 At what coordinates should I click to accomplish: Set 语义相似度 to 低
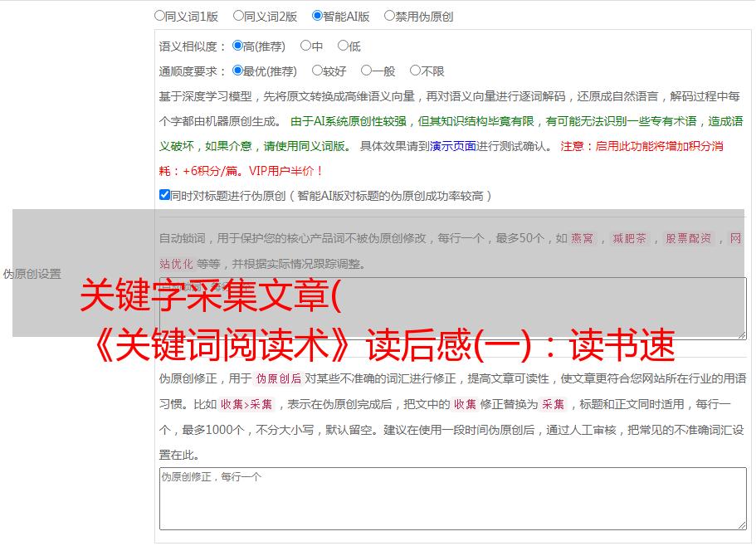343,46
